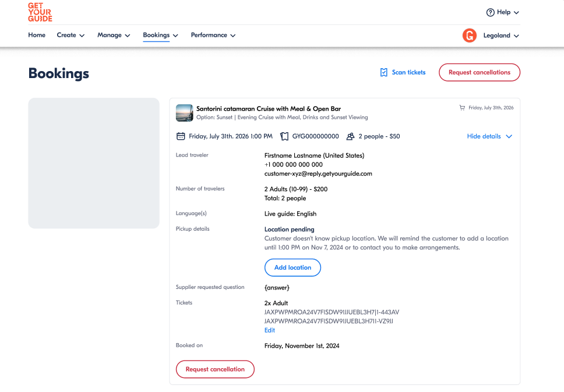Go to the Home page
564x392 pixels.
(x=37, y=35)
